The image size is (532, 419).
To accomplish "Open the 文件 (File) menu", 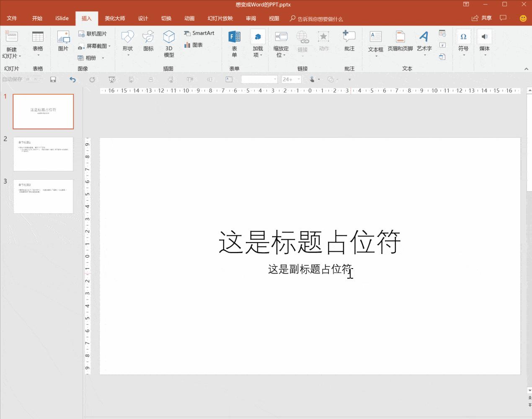I will click(x=12, y=18).
